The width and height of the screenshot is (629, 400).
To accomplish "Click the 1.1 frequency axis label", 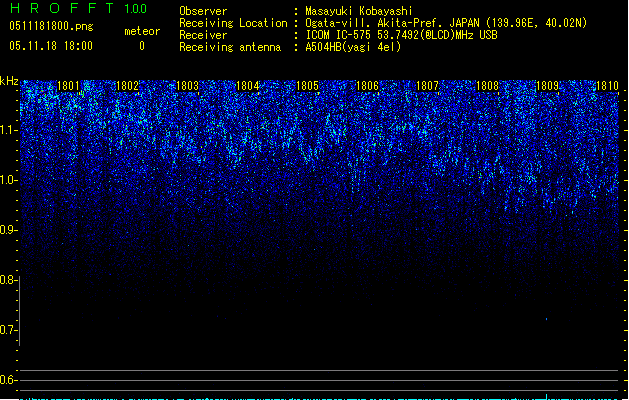I will point(8,130).
